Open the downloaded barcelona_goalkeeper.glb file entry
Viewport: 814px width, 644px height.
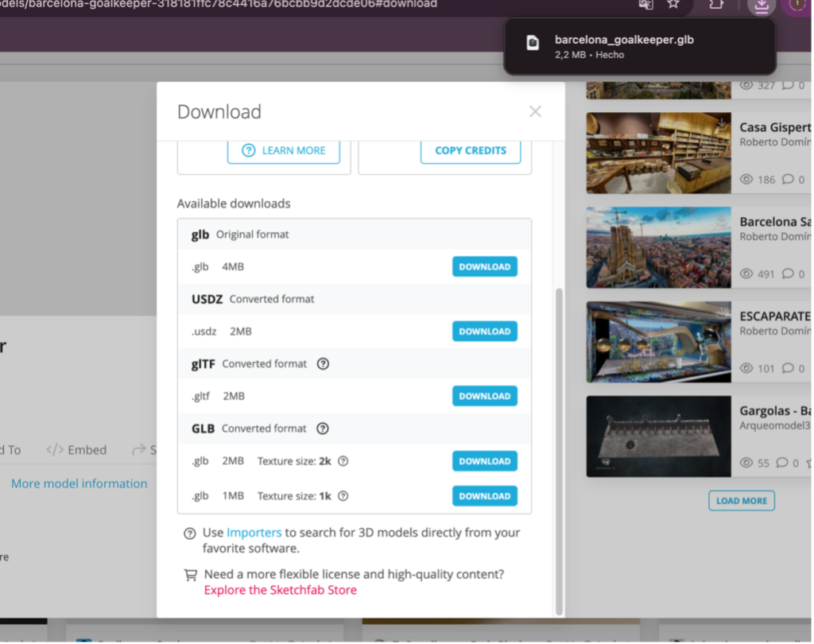(x=640, y=46)
